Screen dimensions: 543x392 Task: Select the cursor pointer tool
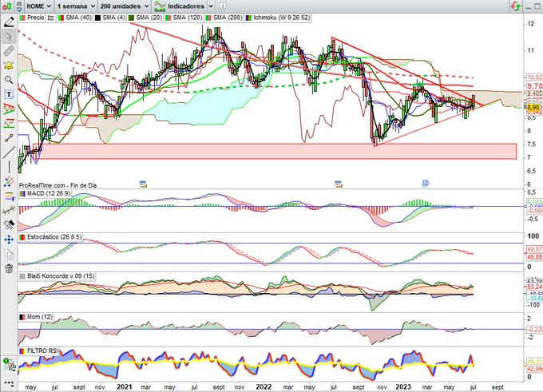pos(9,36)
